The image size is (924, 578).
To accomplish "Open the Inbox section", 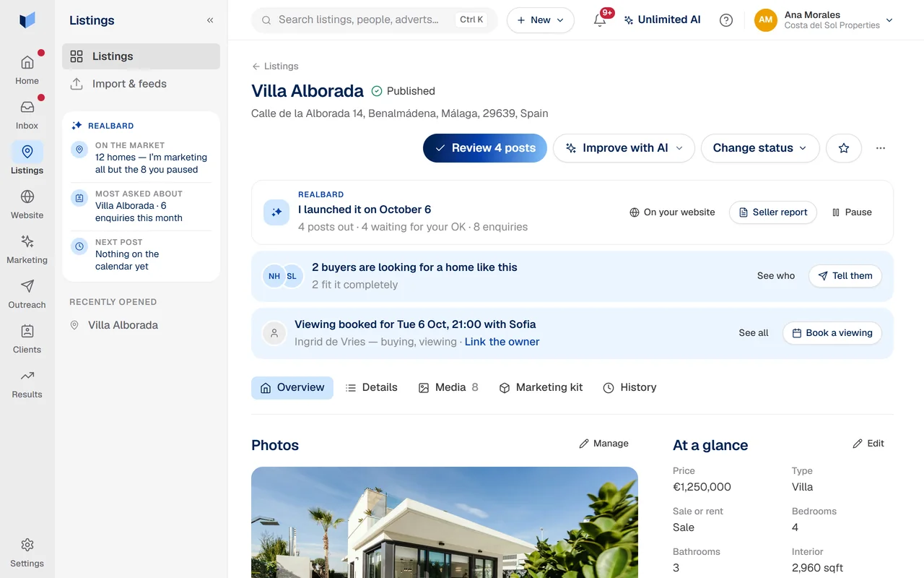I will coord(27,114).
